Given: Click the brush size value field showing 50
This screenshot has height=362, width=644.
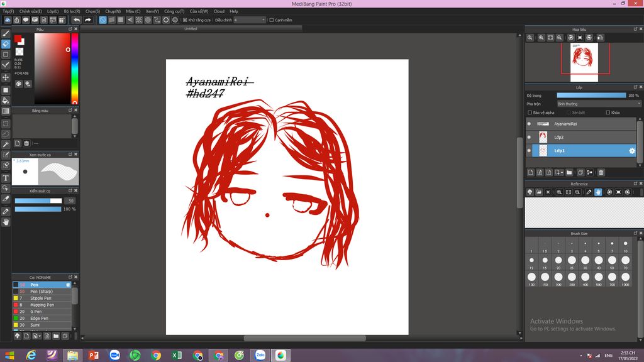Looking at the screenshot, I should [70, 200].
